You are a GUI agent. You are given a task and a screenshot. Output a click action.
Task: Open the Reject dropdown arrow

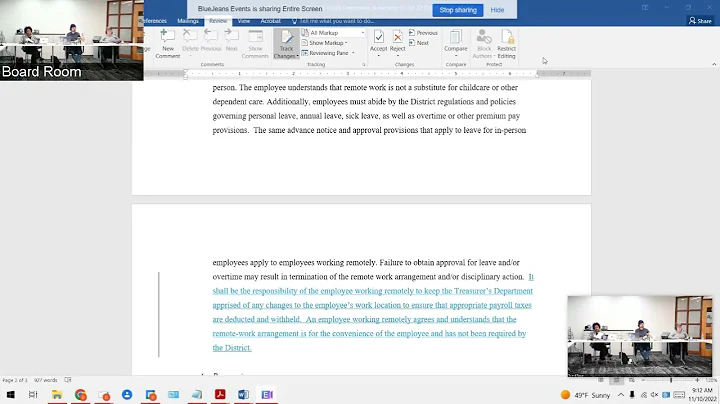tap(398, 56)
